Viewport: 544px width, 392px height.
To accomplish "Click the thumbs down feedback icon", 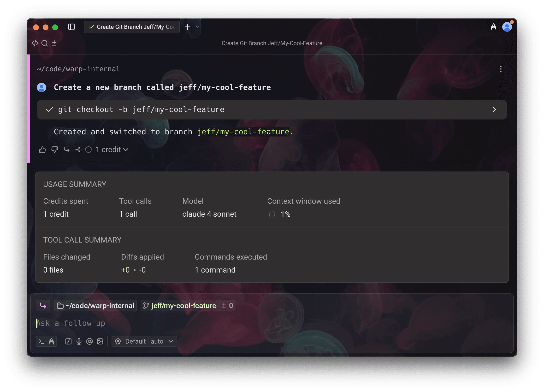I will pyautogui.click(x=55, y=150).
